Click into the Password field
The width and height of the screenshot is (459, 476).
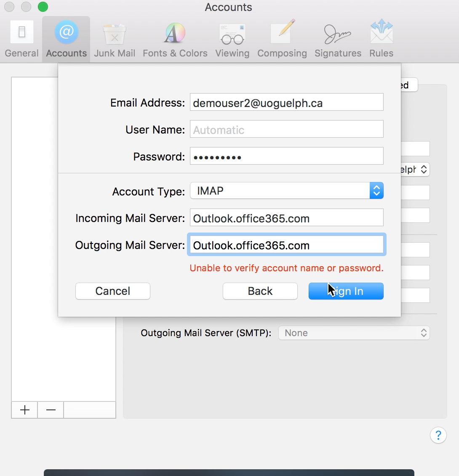coord(286,157)
